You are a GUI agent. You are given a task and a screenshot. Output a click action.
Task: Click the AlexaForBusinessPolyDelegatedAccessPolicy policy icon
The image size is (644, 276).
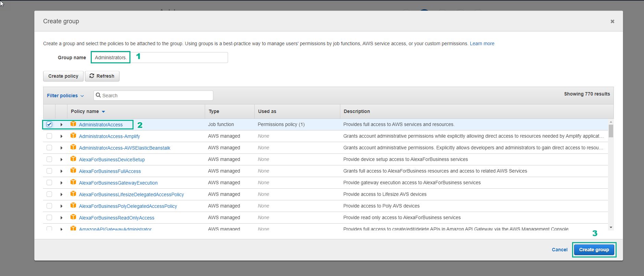click(x=73, y=205)
